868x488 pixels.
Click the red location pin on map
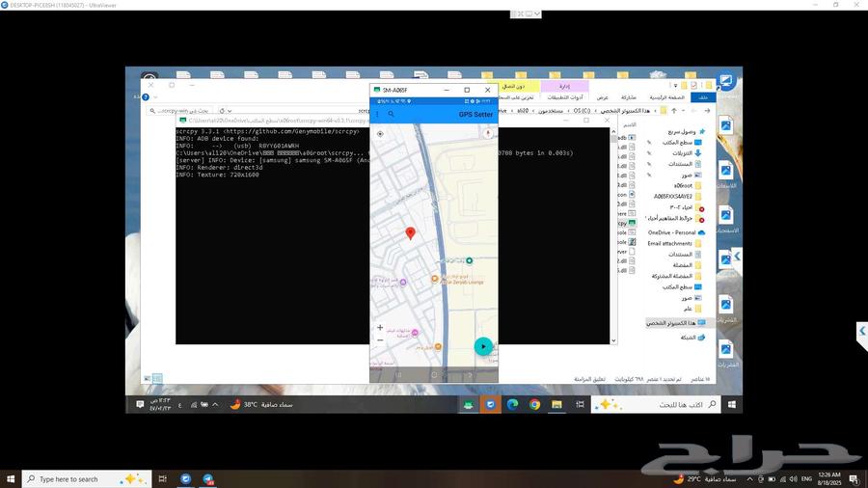tap(410, 233)
